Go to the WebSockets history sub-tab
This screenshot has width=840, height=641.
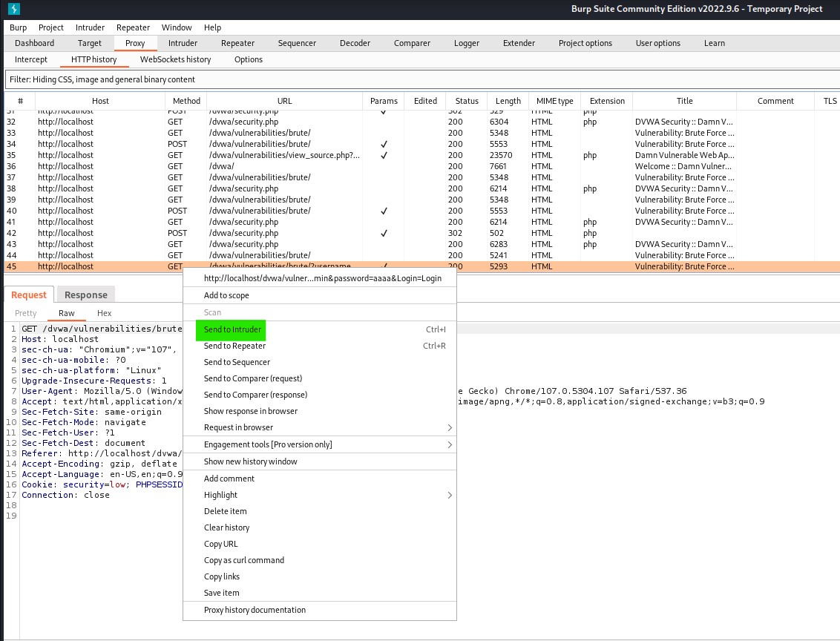[175, 59]
